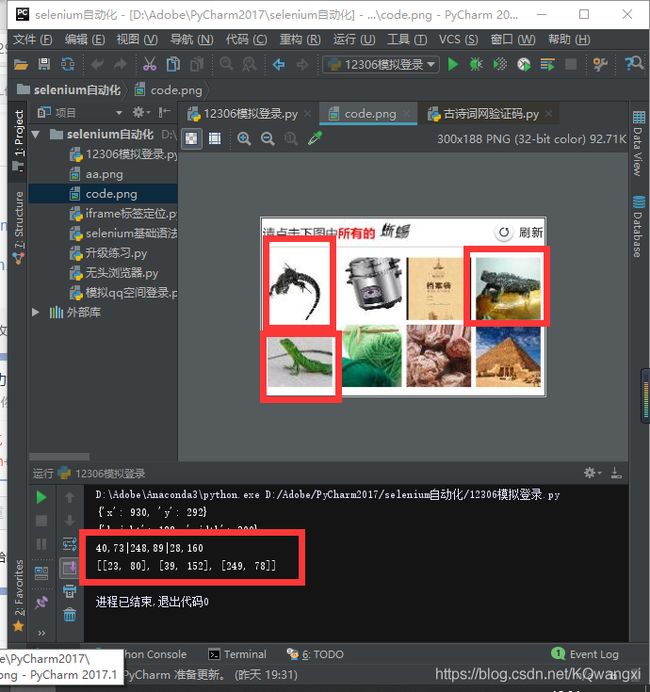Switch to the 古诗词网验证码.py tab
Image resolution: width=650 pixels, height=692 pixels.
(483, 114)
